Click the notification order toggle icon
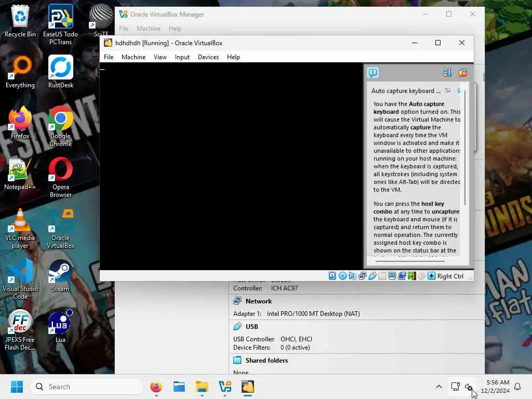Screen dimensions: 532x399 pos(447,73)
